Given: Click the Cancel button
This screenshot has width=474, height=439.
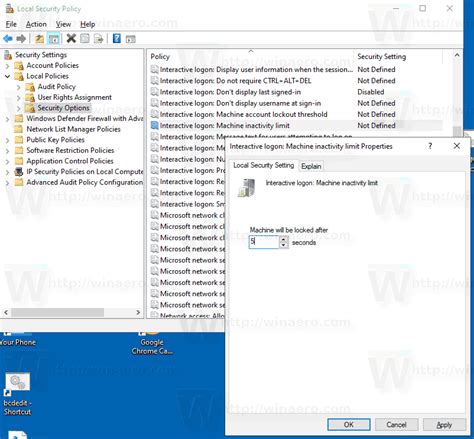Looking at the screenshot, I should (x=396, y=424).
